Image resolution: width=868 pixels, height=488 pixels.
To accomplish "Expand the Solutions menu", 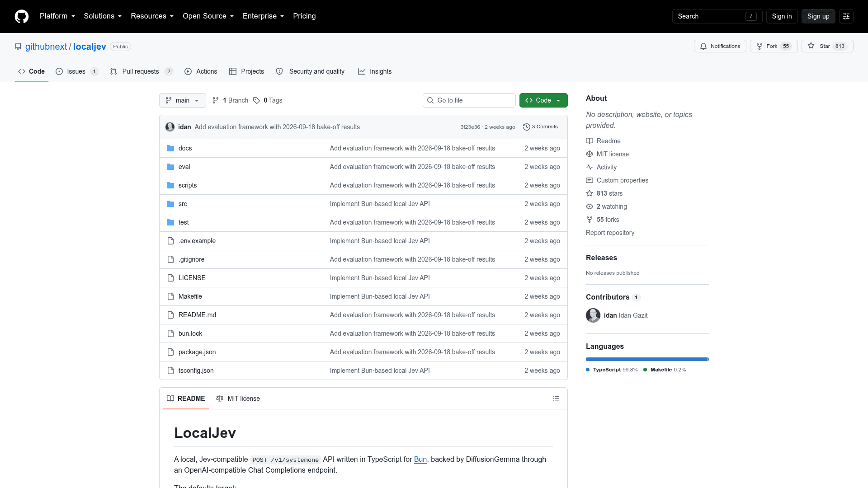I will point(103,16).
